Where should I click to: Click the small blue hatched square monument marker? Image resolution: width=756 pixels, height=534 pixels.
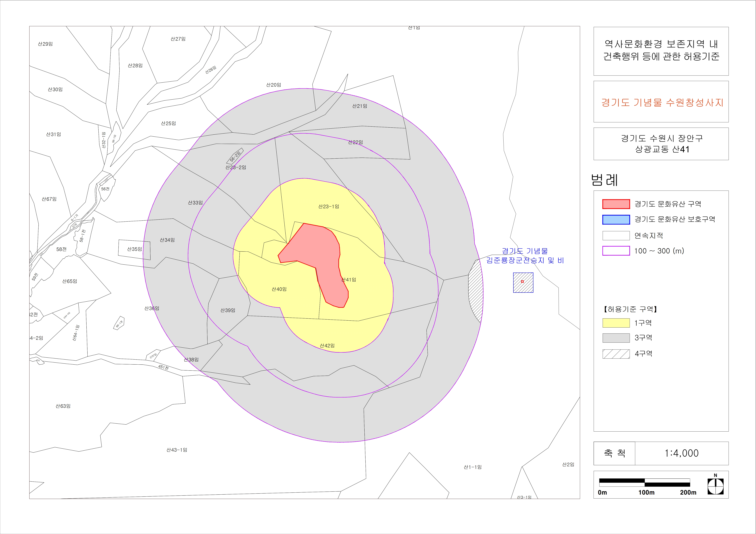click(x=523, y=282)
